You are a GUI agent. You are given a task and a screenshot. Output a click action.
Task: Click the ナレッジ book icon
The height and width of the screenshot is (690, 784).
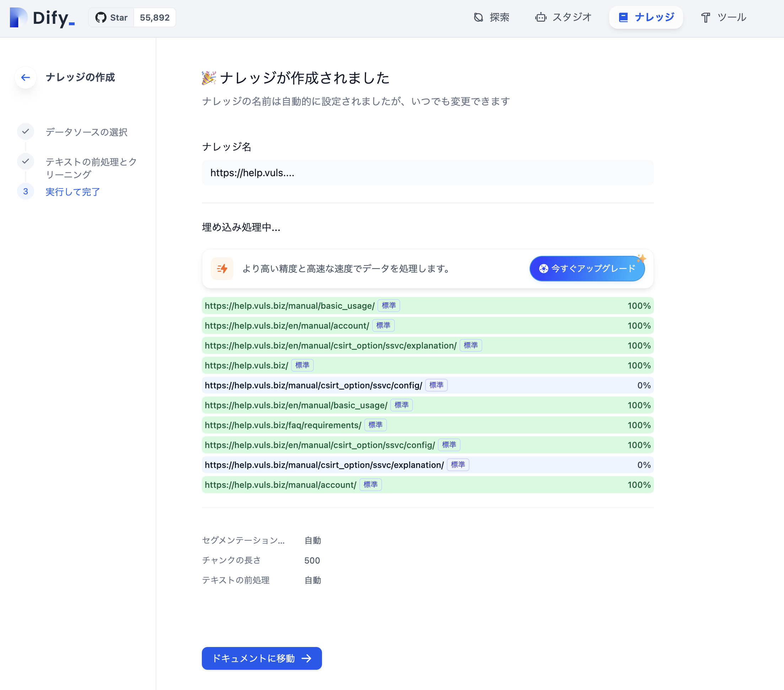[623, 17]
